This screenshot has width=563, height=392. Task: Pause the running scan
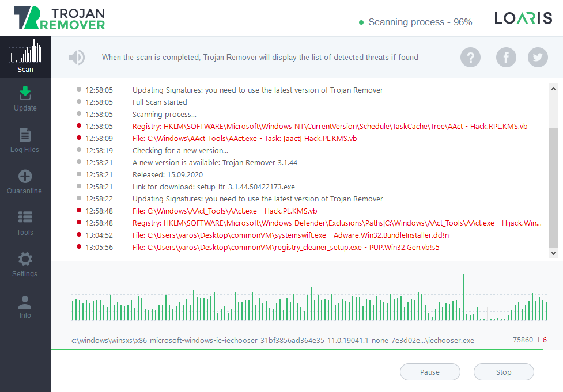(x=430, y=372)
